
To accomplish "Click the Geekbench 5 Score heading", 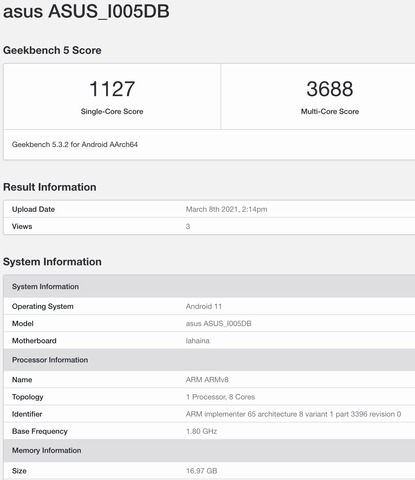I will tap(52, 50).
